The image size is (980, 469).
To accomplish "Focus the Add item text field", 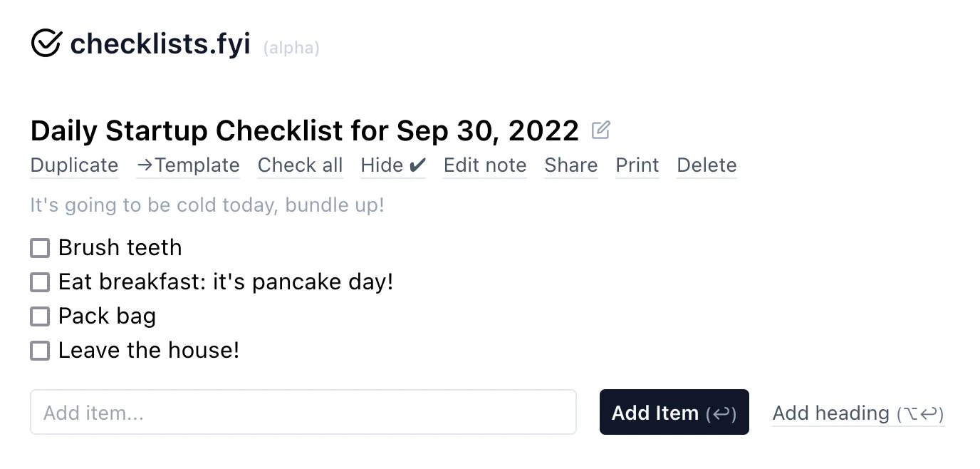I will (x=303, y=412).
